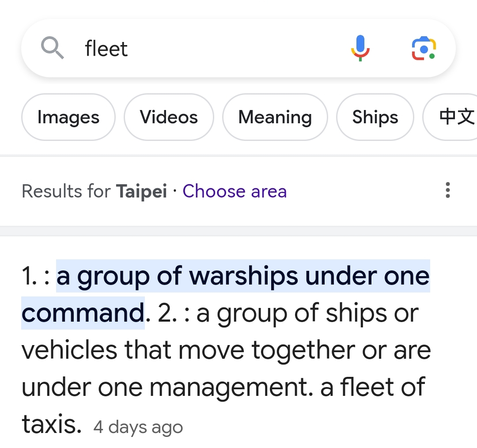
Task: Open the three-dot location options menu
Action: (447, 190)
